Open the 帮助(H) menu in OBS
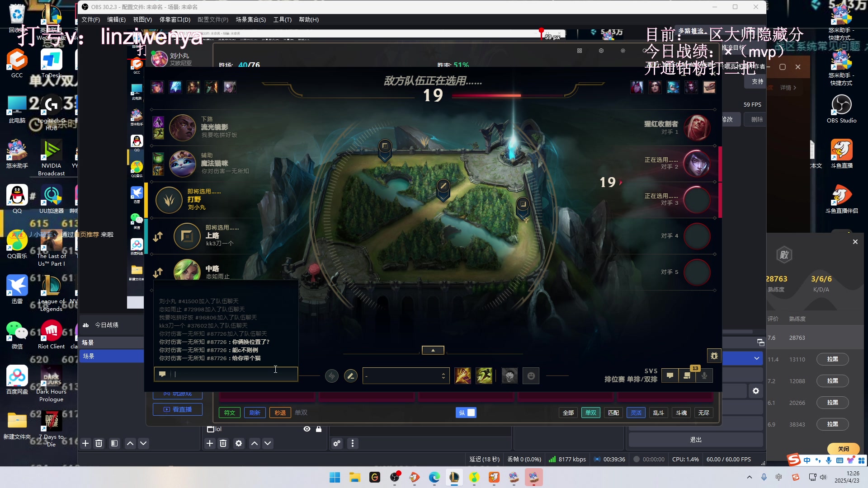Image resolution: width=868 pixels, height=488 pixels. click(309, 19)
